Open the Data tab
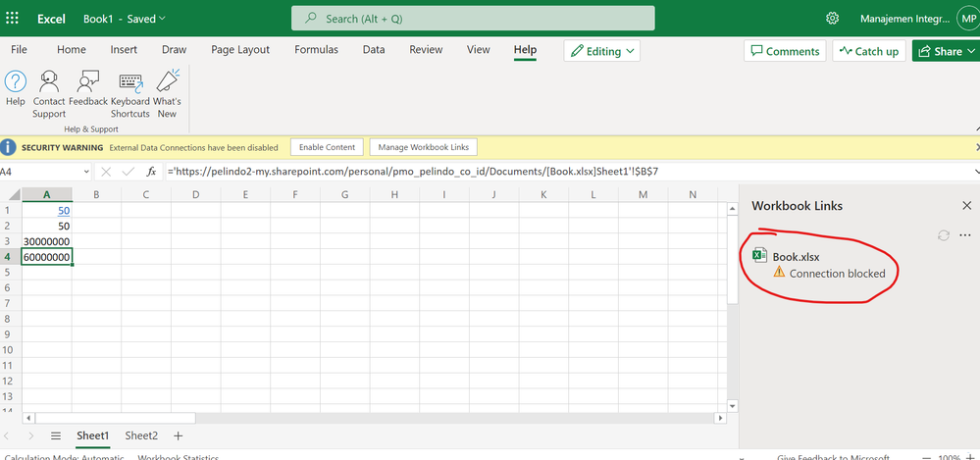This screenshot has width=980, height=460. (374, 49)
